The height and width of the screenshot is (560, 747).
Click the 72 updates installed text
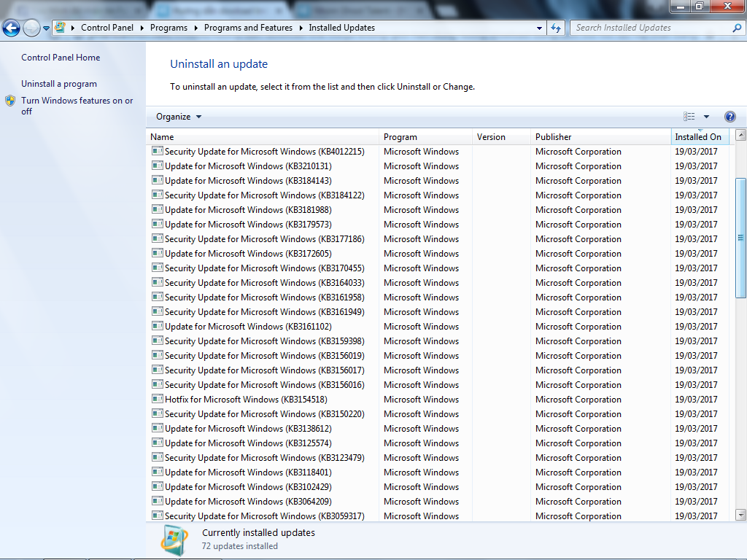pyautogui.click(x=239, y=546)
